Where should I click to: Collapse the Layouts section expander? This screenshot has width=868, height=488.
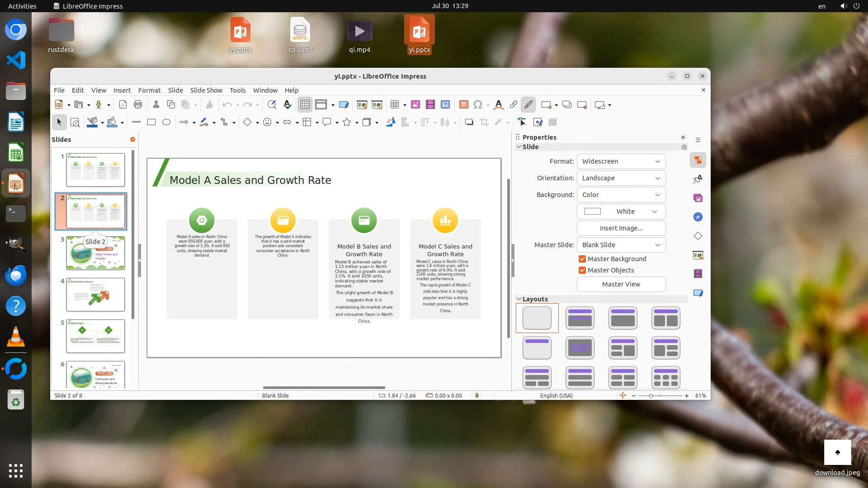pyautogui.click(x=519, y=299)
